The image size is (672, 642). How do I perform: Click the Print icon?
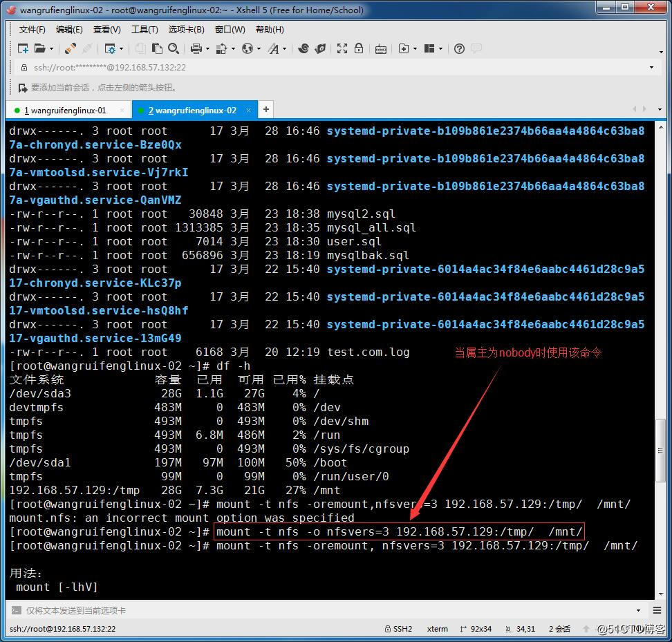[x=196, y=48]
